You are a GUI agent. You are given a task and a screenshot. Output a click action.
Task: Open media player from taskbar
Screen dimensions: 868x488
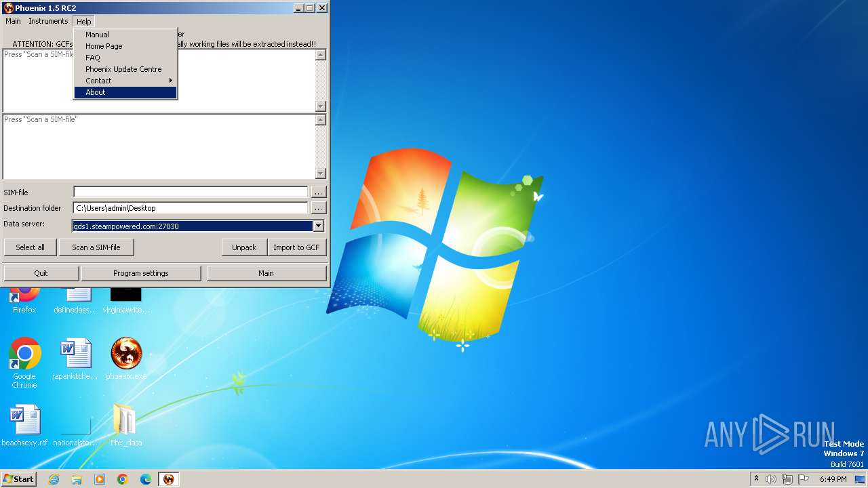[100, 479]
